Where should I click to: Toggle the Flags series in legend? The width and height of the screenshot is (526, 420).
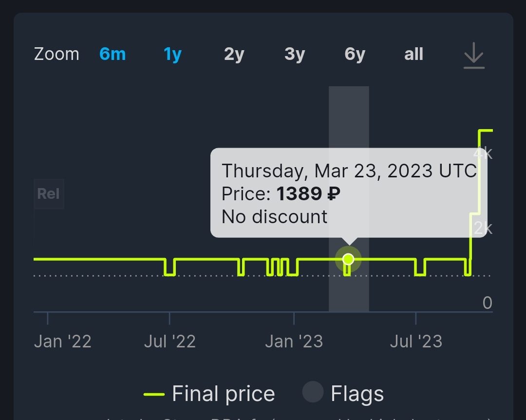343,393
